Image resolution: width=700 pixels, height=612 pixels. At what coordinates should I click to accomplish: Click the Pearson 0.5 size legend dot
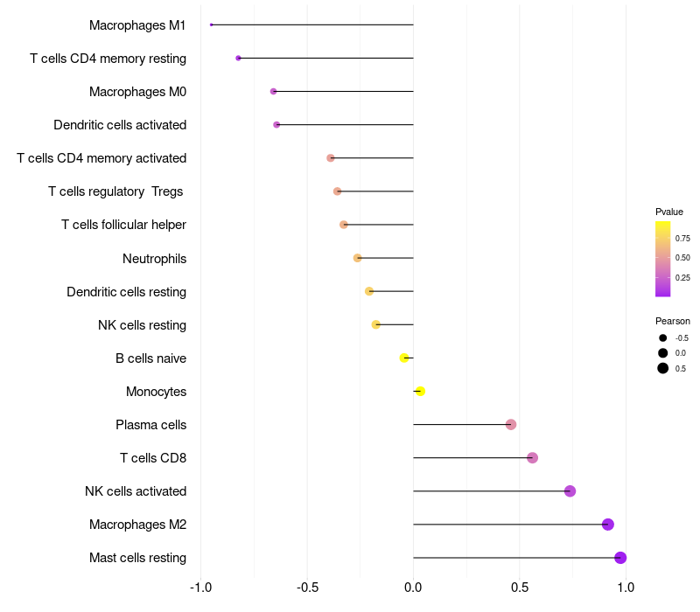click(663, 368)
